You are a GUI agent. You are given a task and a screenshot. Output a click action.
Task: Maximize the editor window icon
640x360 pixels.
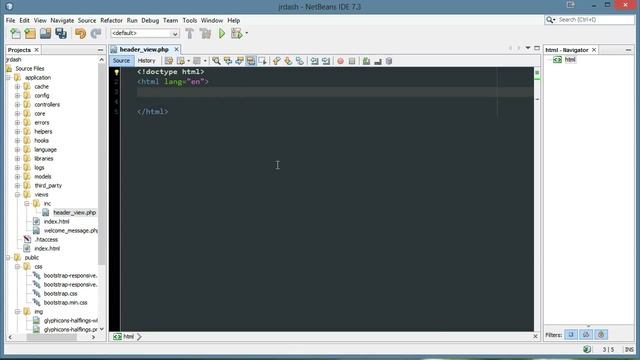click(x=537, y=48)
